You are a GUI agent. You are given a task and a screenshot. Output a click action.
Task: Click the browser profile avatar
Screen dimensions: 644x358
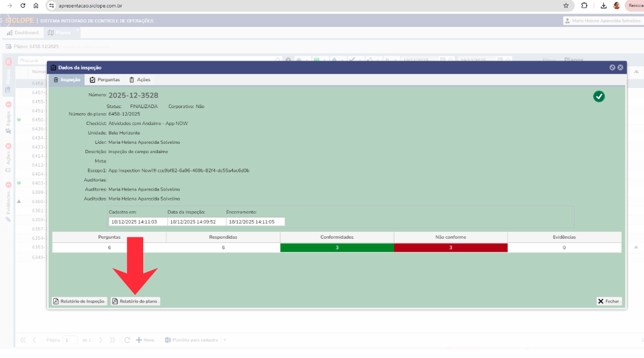(x=616, y=6)
